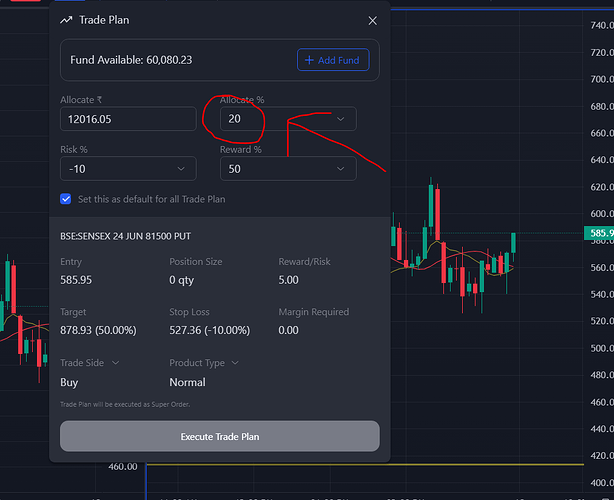The height and width of the screenshot is (500, 614).
Task: Open the Allocate % dropdown
Action: click(341, 119)
